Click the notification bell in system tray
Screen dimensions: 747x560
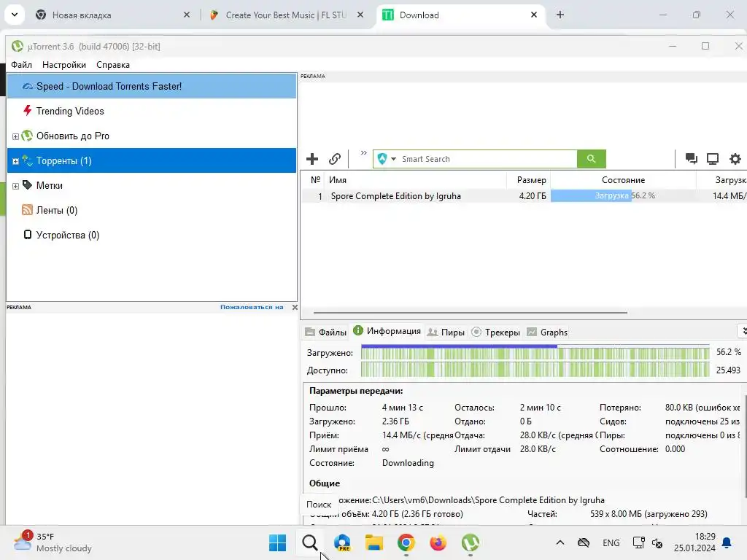727,542
